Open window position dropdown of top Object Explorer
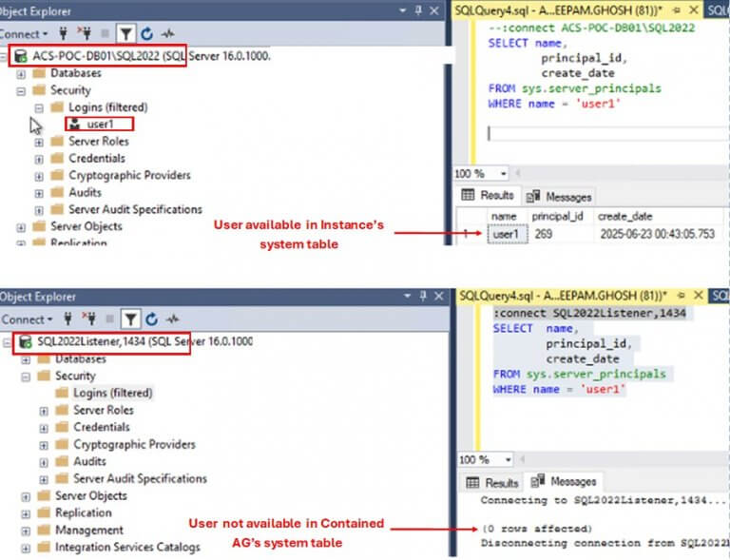 (x=403, y=10)
